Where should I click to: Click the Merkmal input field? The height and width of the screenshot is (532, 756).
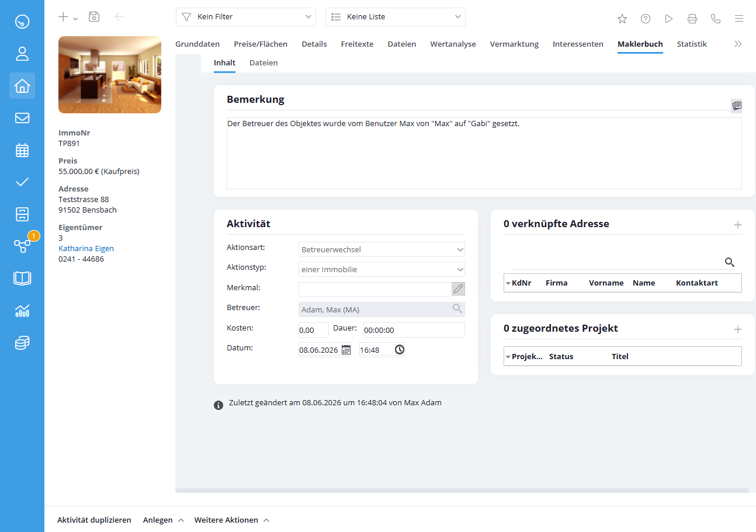(x=375, y=289)
